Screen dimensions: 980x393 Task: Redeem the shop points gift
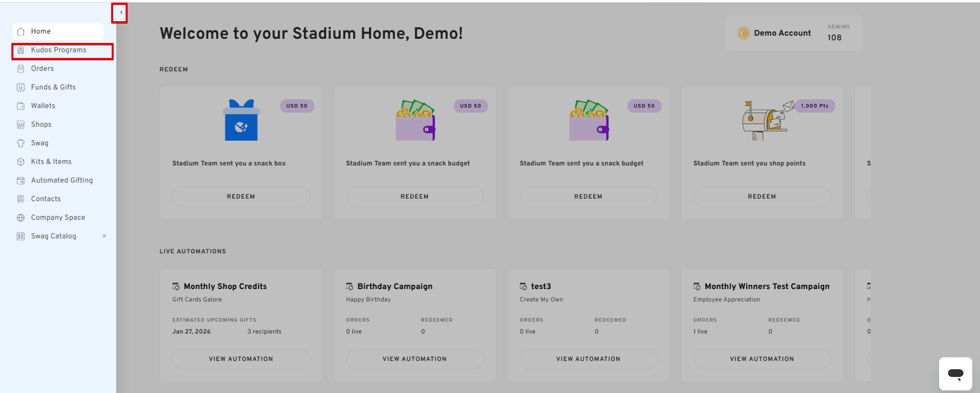(761, 196)
